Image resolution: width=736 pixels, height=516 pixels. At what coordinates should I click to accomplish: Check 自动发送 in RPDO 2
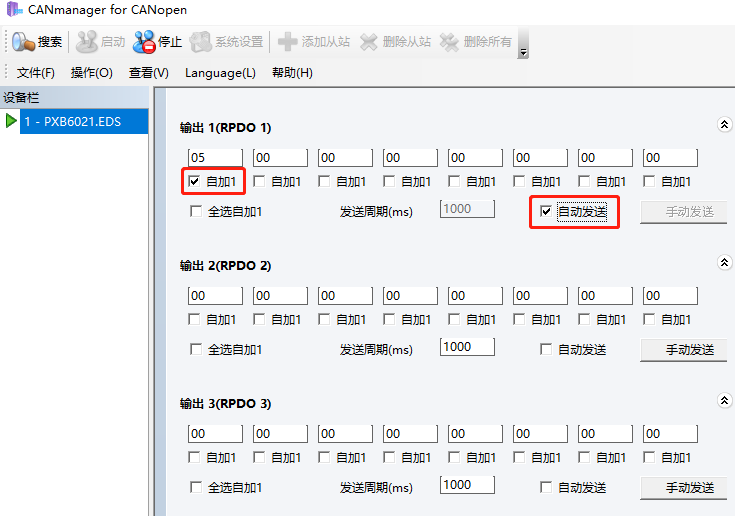tap(545, 349)
